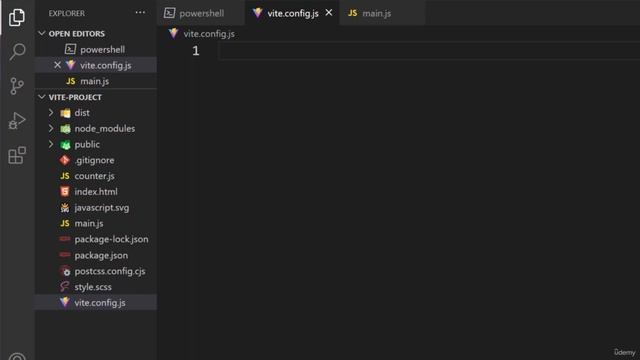
Task: Open the .gitignore file
Action: [96, 160]
